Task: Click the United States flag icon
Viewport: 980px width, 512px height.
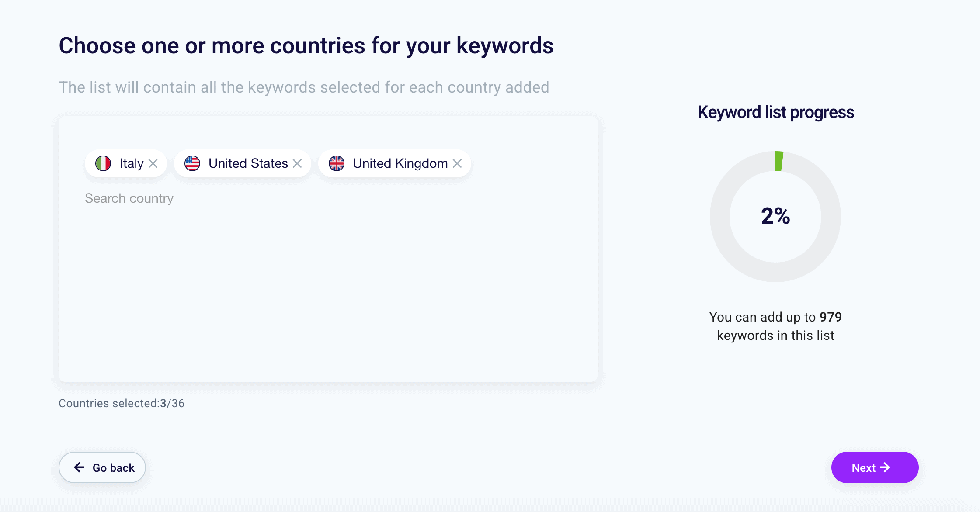Action: coord(192,163)
